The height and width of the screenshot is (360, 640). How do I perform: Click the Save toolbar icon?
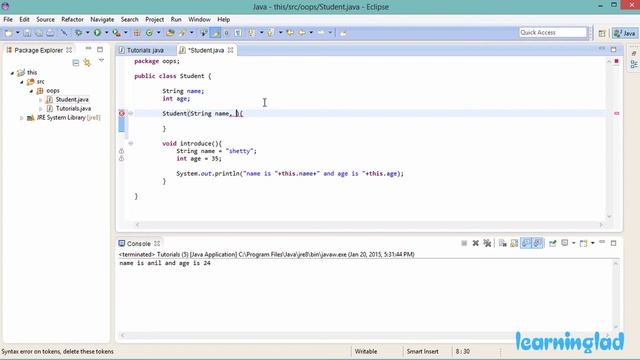point(27,33)
